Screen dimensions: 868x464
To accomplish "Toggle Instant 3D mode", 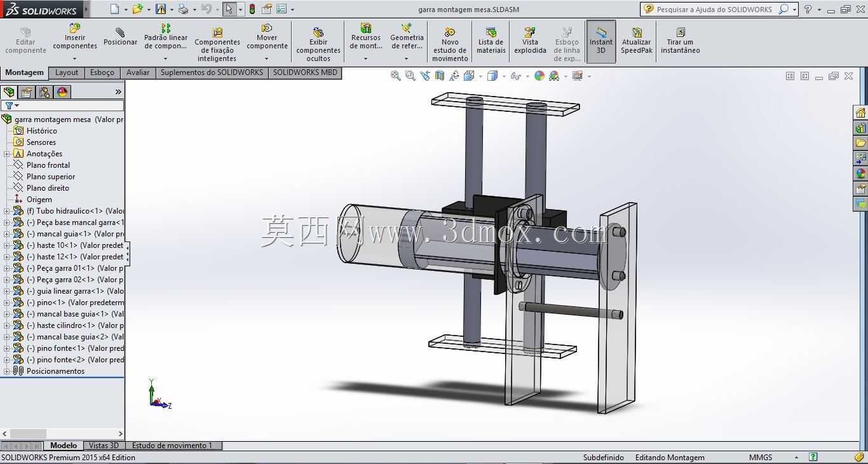I will [600, 42].
